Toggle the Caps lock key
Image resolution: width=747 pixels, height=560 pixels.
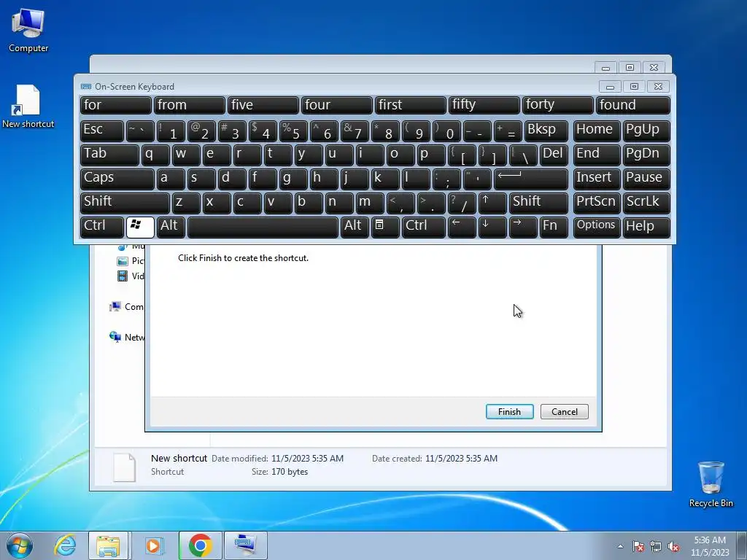[x=117, y=179]
